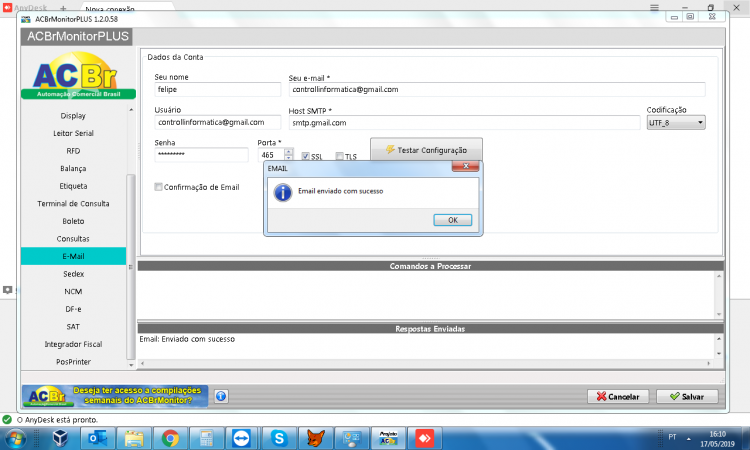Click the Comandos a Processar scrollbar down arrow
Image resolution: width=750 pixels, height=450 pixels.
(719, 315)
